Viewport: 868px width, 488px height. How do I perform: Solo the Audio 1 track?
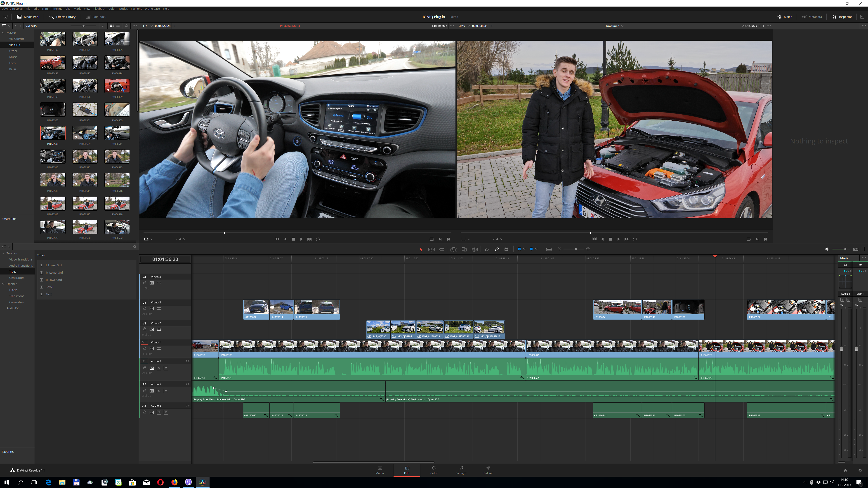tap(159, 368)
